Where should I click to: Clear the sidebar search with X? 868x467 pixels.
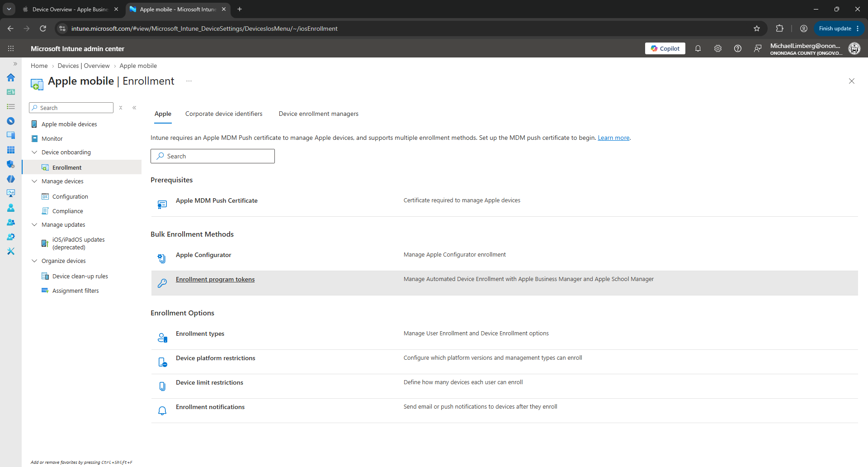pyautogui.click(x=121, y=108)
